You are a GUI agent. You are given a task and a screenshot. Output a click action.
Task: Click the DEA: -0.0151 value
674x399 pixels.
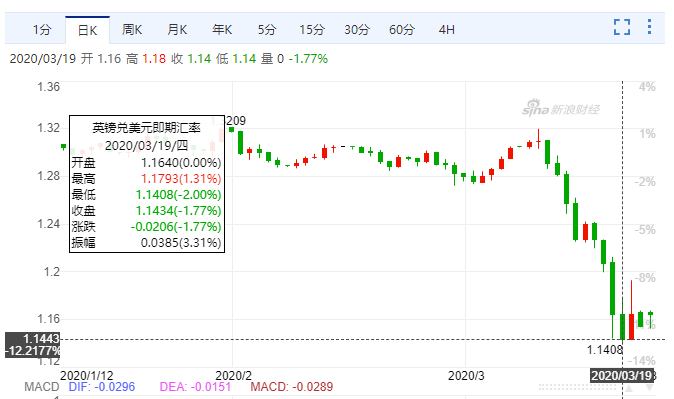[196, 387]
